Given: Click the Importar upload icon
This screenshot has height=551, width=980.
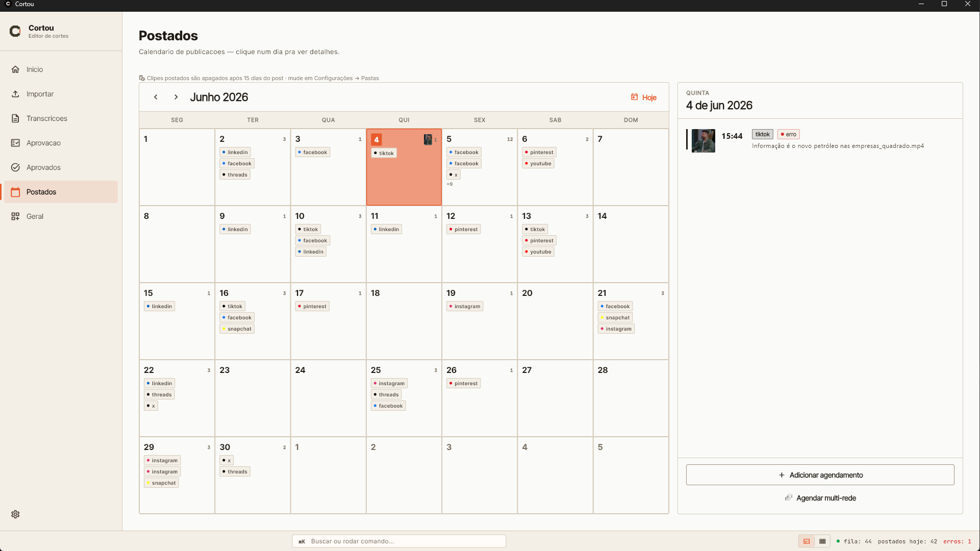Looking at the screenshot, I should (x=15, y=94).
